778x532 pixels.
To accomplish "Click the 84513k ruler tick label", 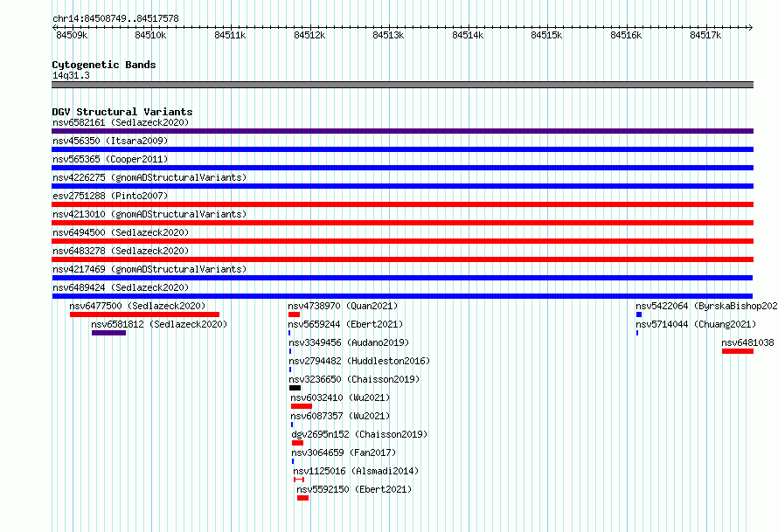I will [388, 35].
